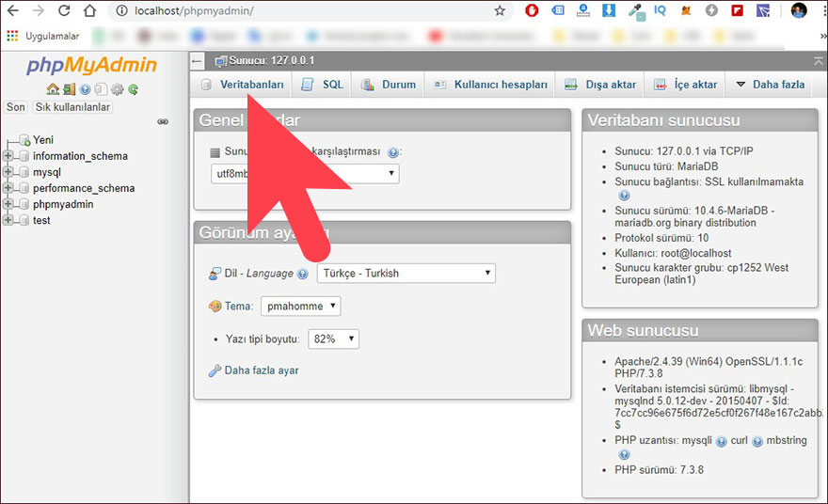Open navigation panel settings gear icon
828x504 pixels.
118,89
